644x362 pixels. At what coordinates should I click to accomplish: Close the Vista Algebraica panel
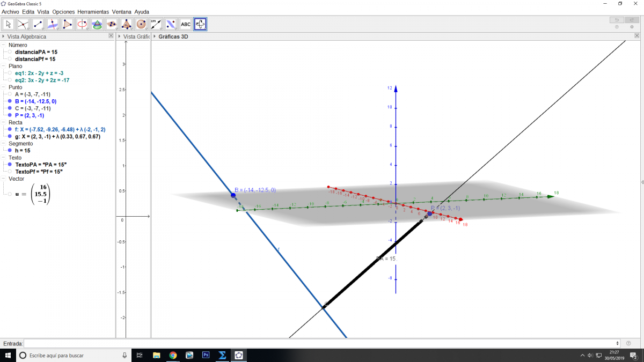tap(111, 36)
